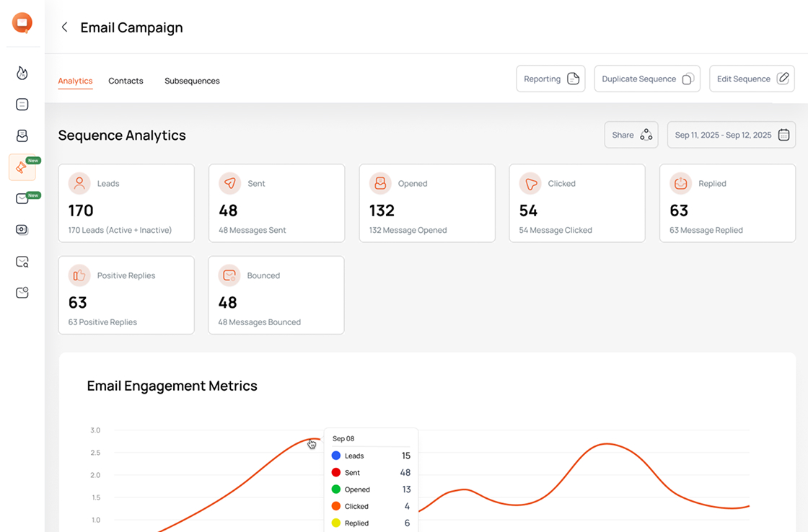
Task: Open the Reporting panel
Action: (550, 79)
